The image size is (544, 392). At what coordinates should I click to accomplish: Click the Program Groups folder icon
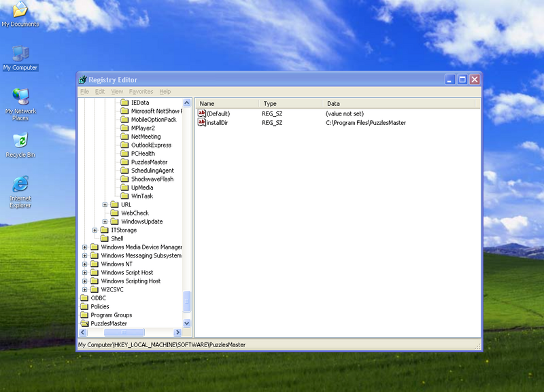tap(84, 315)
